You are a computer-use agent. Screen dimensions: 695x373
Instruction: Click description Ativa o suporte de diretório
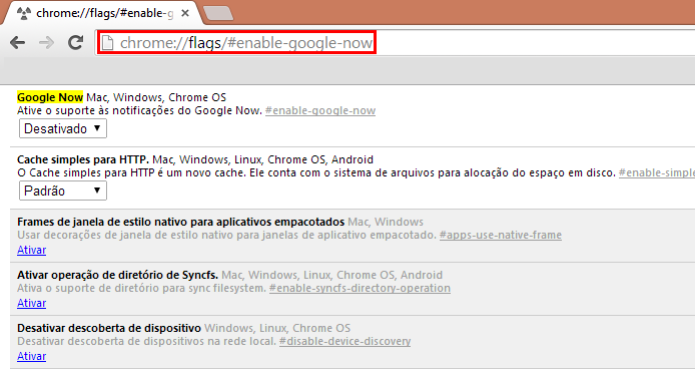(141, 288)
